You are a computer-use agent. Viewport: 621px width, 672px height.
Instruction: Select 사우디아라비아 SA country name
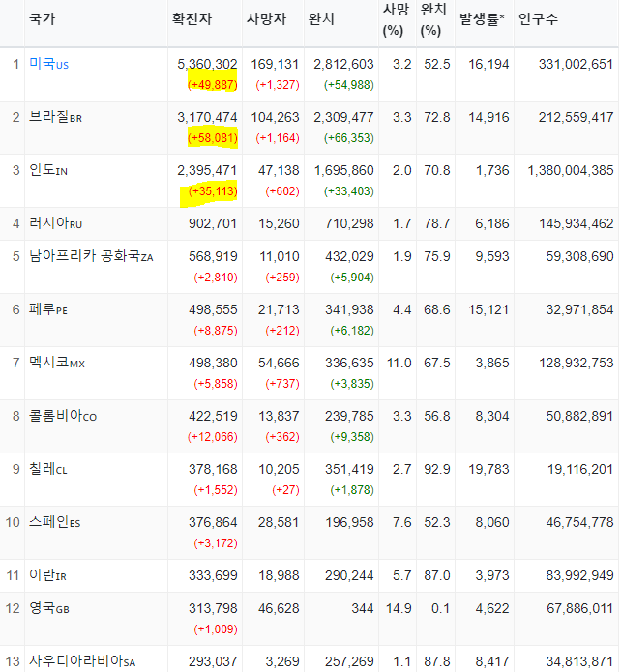(x=82, y=661)
